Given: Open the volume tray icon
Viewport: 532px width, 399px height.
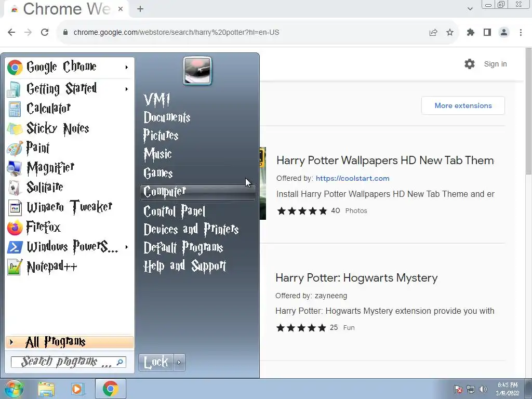Looking at the screenshot, I should (483, 389).
